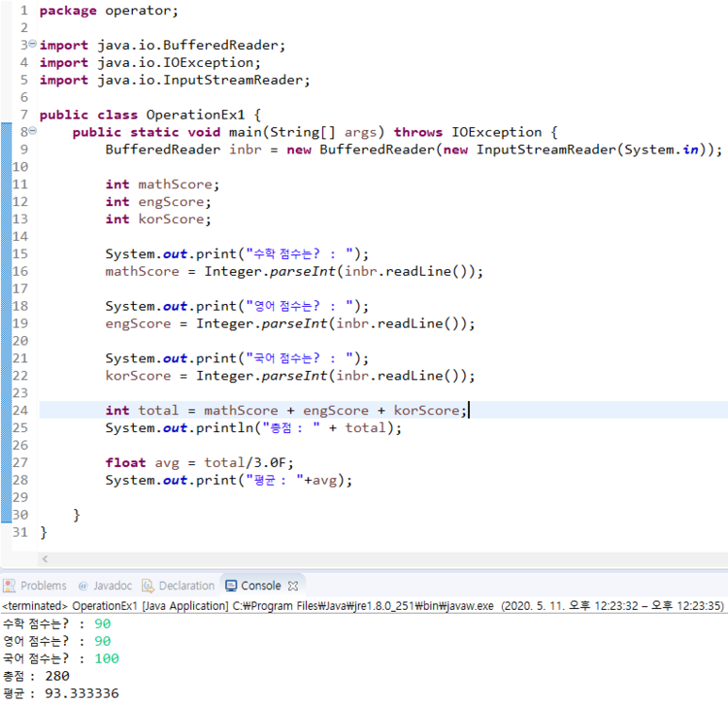The image size is (728, 706).
Task: Click the print '평균 : ' statement
Action: coord(229,480)
